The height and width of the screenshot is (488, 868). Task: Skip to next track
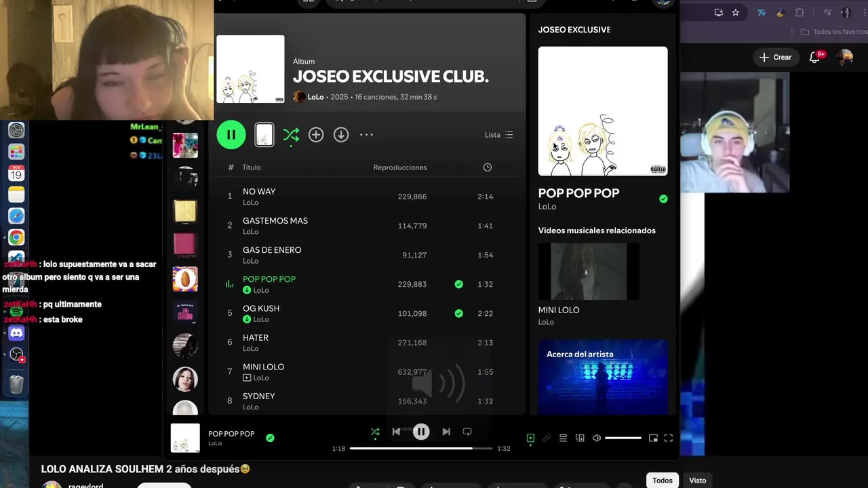(446, 432)
